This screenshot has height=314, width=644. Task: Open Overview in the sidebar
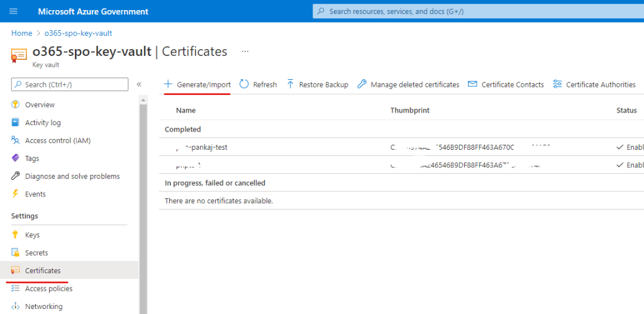40,104
